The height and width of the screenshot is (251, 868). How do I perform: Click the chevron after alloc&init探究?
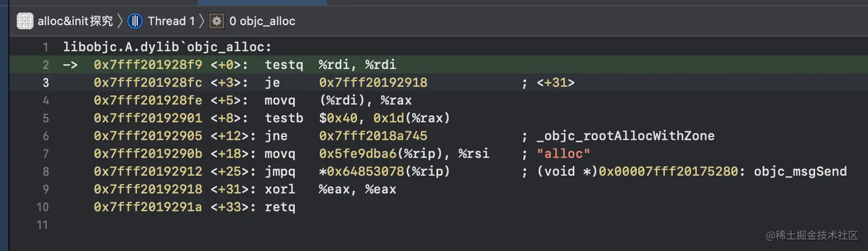[x=120, y=21]
